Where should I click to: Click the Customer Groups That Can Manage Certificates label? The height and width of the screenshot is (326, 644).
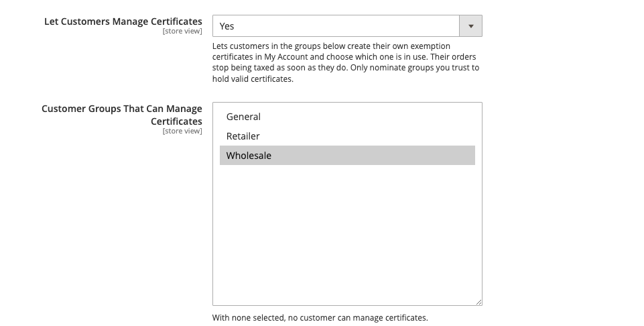[x=122, y=115]
